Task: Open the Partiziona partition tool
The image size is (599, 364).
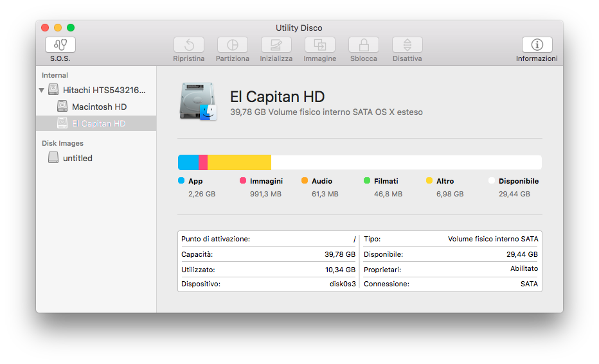Action: pos(232,45)
